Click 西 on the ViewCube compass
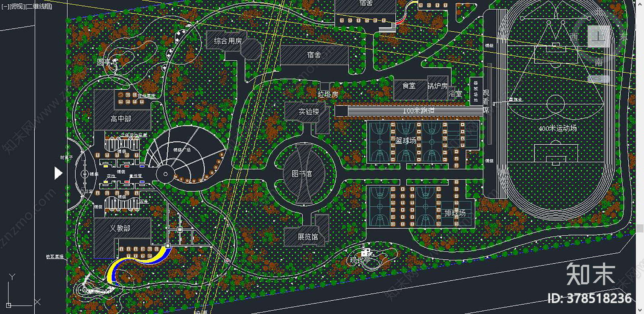Screen dimensions: 644x314 [x=574, y=37]
